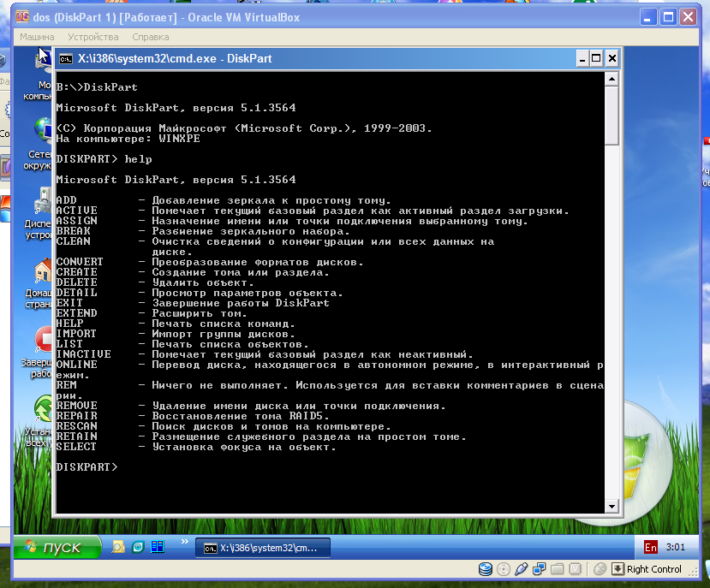
Task: Click the En language indicator in tray
Action: [651, 547]
